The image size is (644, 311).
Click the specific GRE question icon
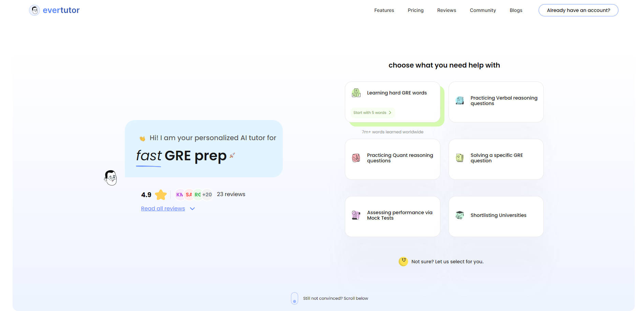tap(459, 158)
